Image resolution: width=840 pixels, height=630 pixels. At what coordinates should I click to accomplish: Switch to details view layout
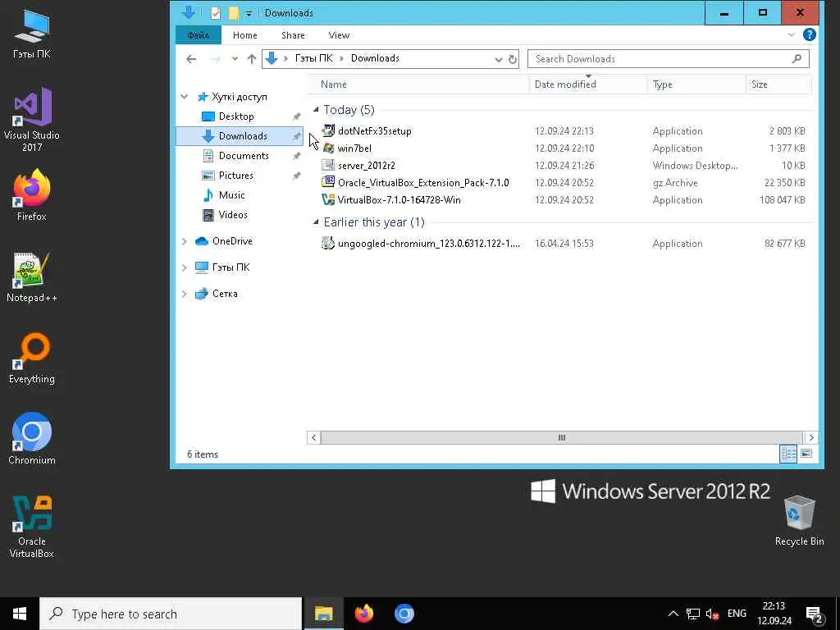coord(788,454)
